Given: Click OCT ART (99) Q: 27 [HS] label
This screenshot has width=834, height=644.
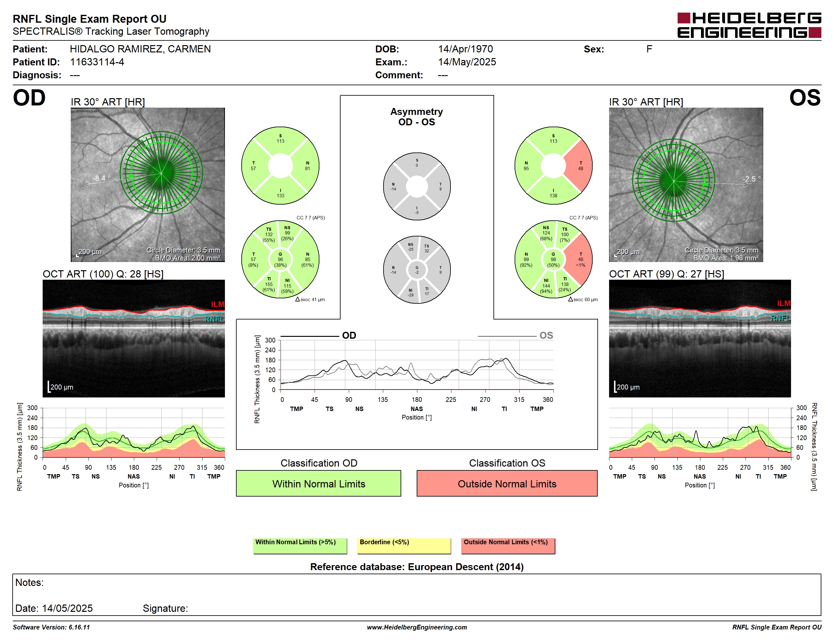Looking at the screenshot, I should (x=666, y=274).
